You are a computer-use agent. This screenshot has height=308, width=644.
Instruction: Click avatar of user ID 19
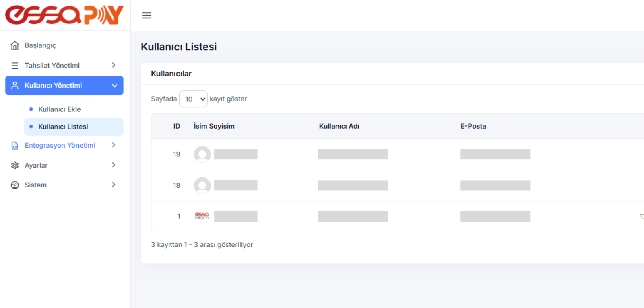coord(202,154)
